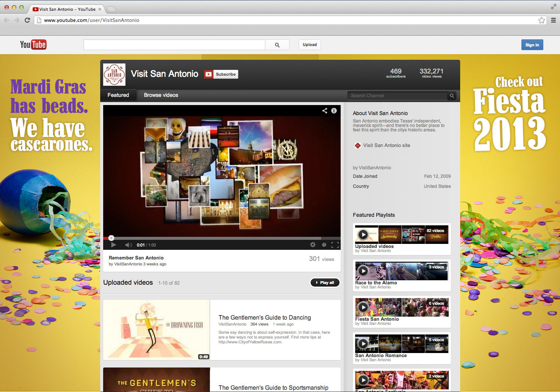Click the Upload button
560x392 pixels.
click(x=310, y=45)
